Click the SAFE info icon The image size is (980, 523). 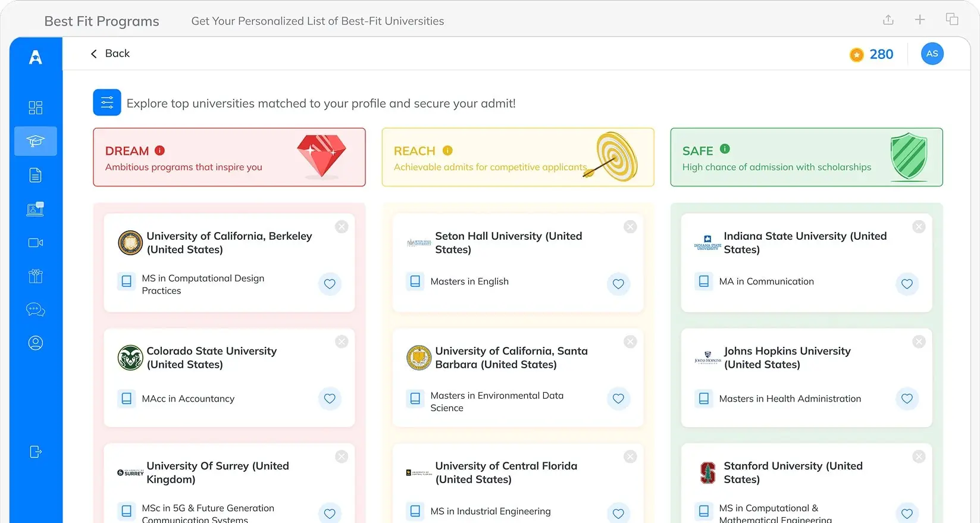pos(725,149)
